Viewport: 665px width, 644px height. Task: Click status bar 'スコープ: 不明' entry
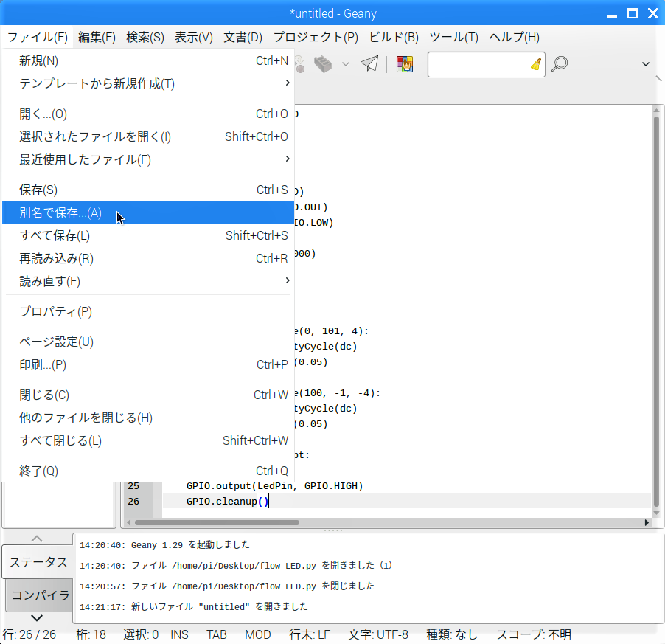tap(534, 634)
